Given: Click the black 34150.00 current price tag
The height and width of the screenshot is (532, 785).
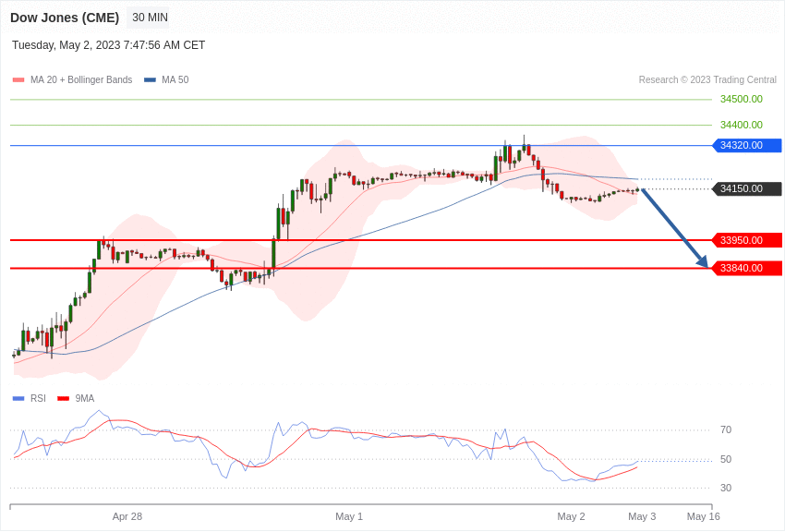Looking at the screenshot, I should coord(746,188).
